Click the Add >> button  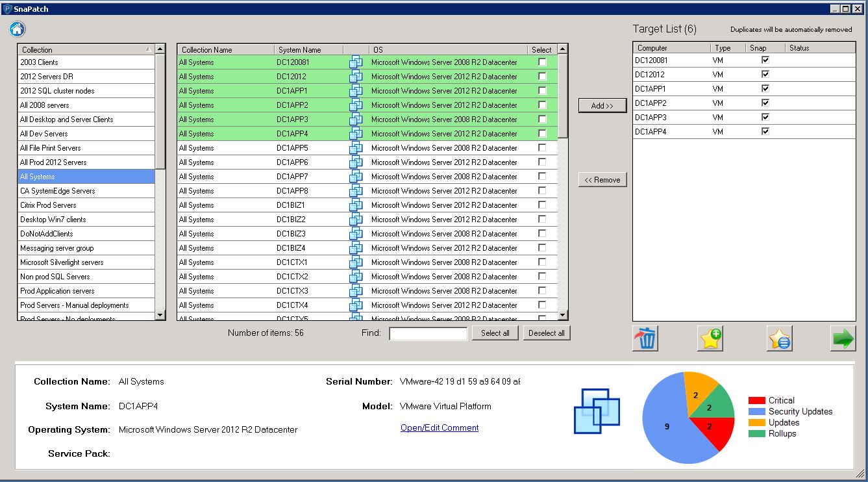click(x=602, y=105)
